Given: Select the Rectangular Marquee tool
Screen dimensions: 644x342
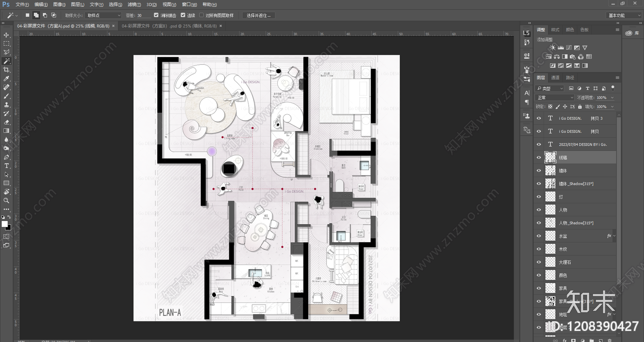Looking at the screenshot, I should point(6,43).
